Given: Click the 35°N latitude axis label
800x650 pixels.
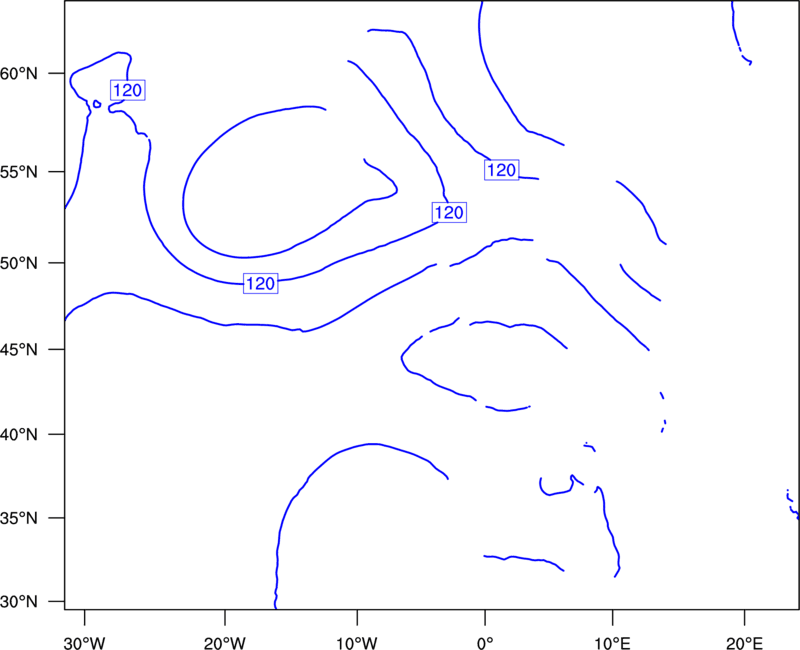Looking at the screenshot, I should (x=19, y=518).
